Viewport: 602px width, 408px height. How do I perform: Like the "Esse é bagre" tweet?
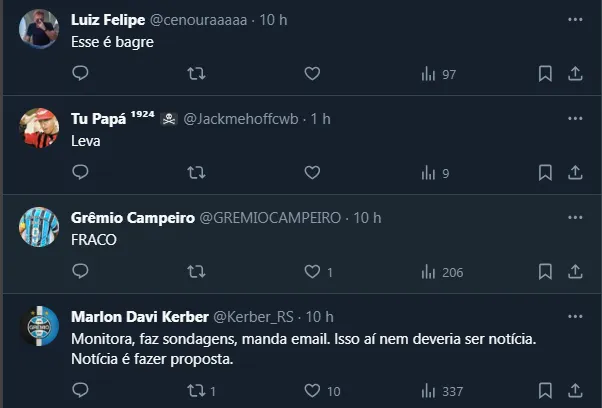point(312,74)
